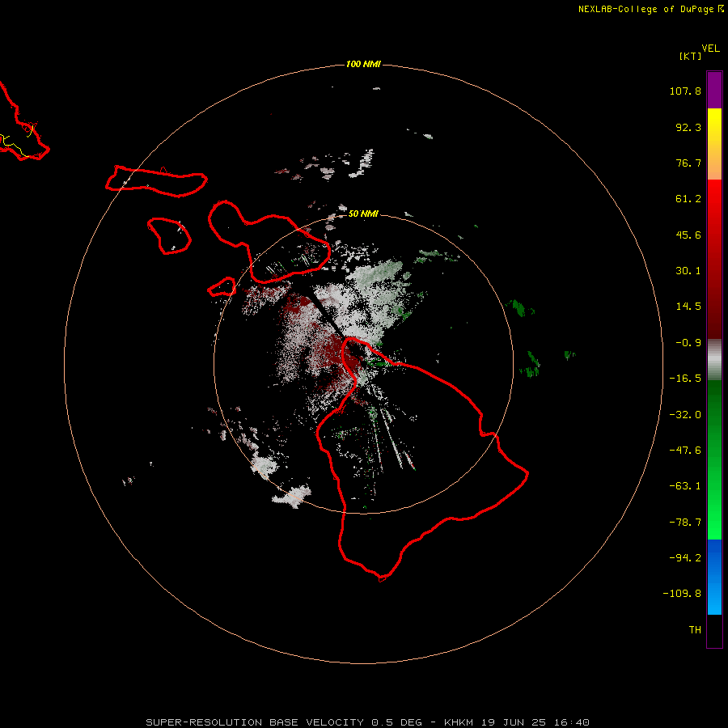The image size is (728, 728).
Task: Click the gray near-zero segment of the color bar
Action: [714, 360]
